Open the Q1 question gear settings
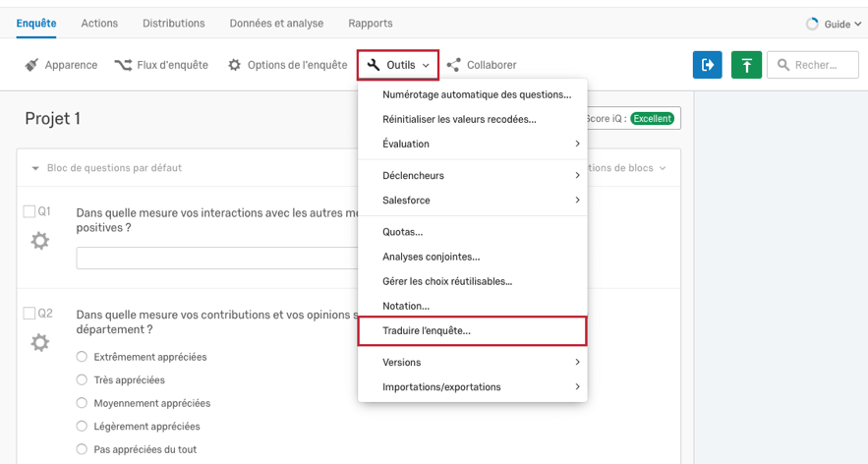 click(x=39, y=241)
